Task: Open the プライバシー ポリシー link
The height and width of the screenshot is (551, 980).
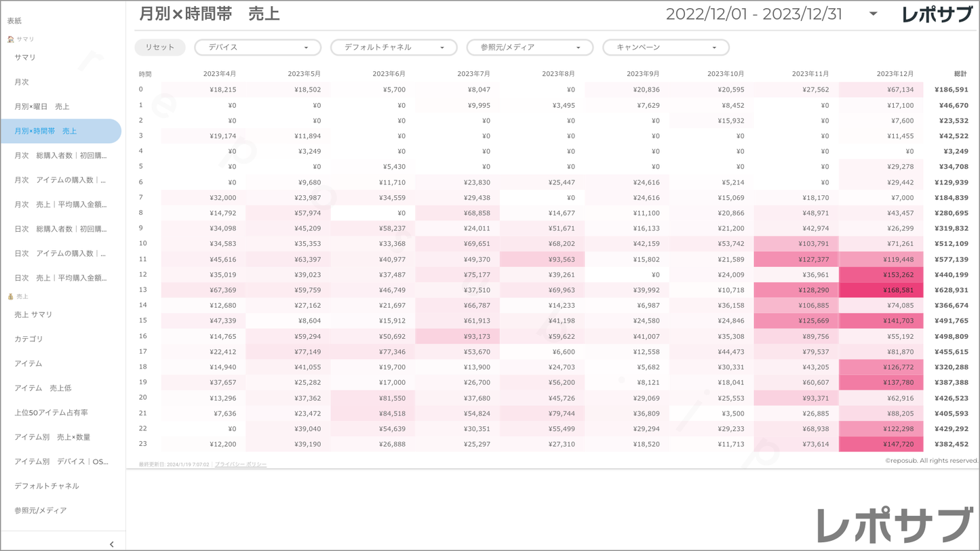Action: pos(240,464)
